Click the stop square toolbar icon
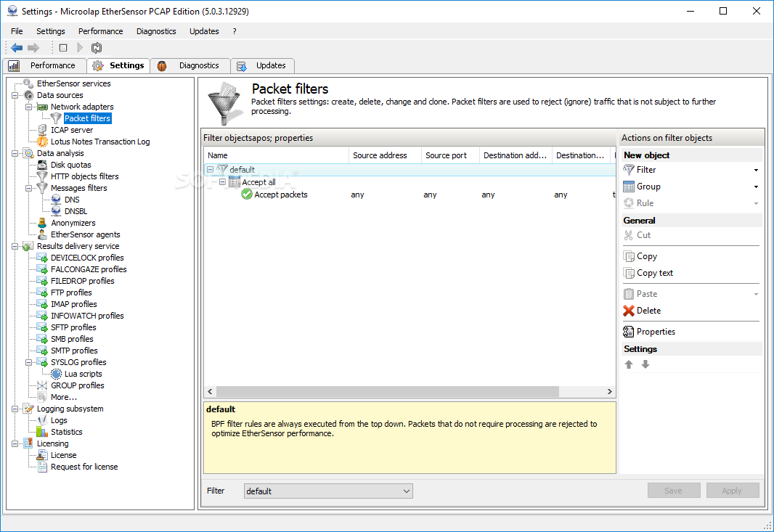 (63, 48)
